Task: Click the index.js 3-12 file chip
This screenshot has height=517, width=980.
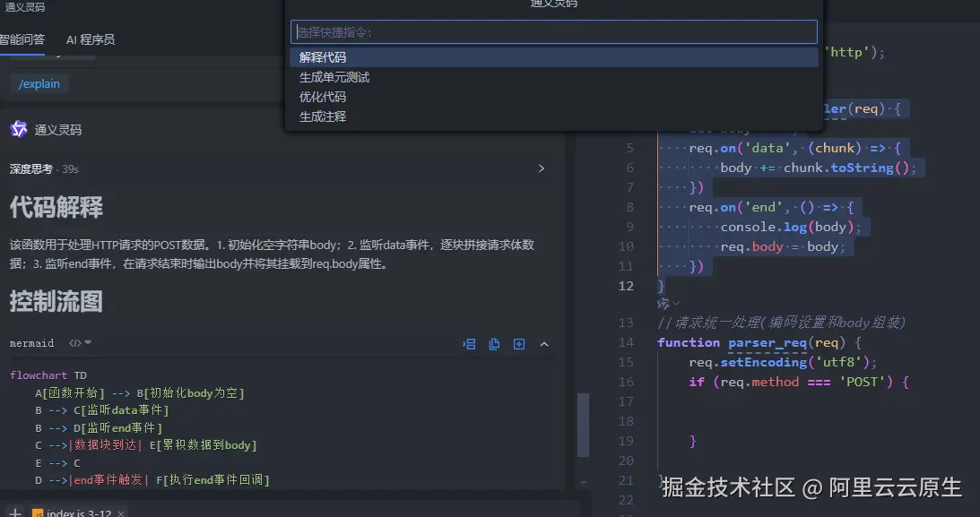Action: pyautogui.click(x=72, y=513)
